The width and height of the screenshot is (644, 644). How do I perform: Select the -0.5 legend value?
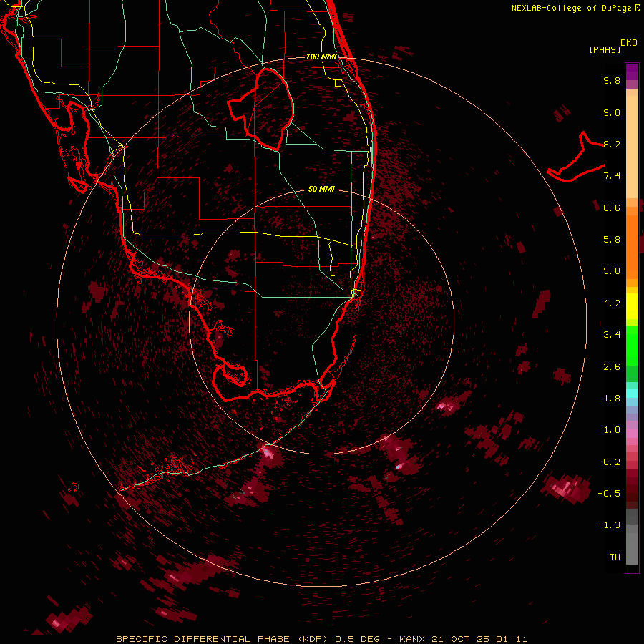609,494
